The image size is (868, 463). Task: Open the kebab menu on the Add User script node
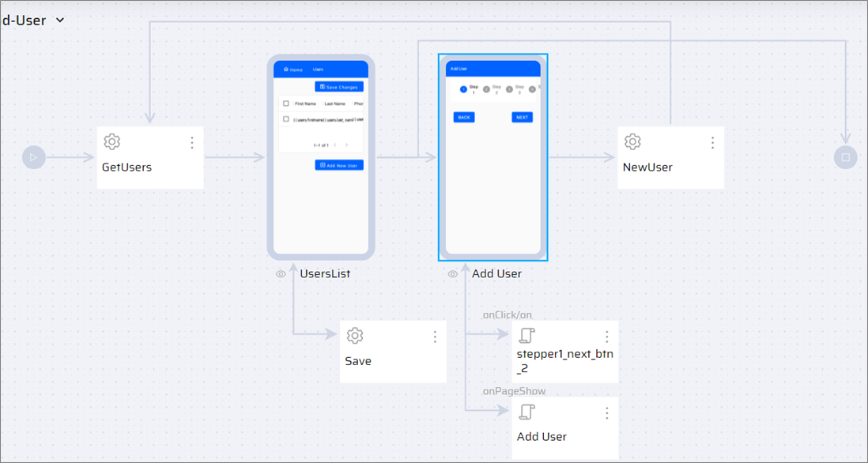click(606, 412)
